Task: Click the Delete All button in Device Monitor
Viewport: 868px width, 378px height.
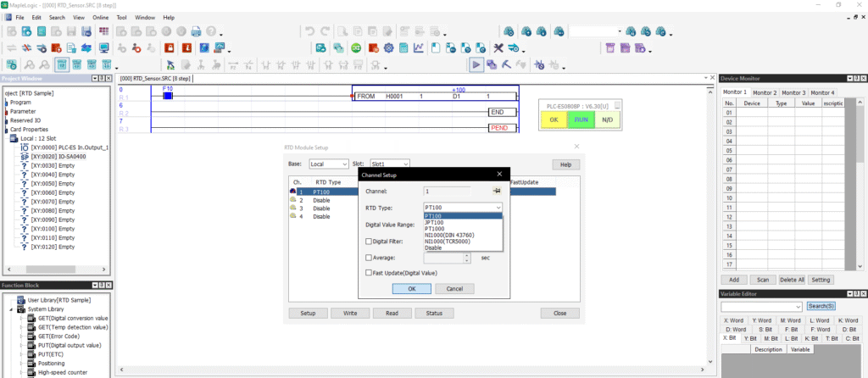Action: coord(792,280)
